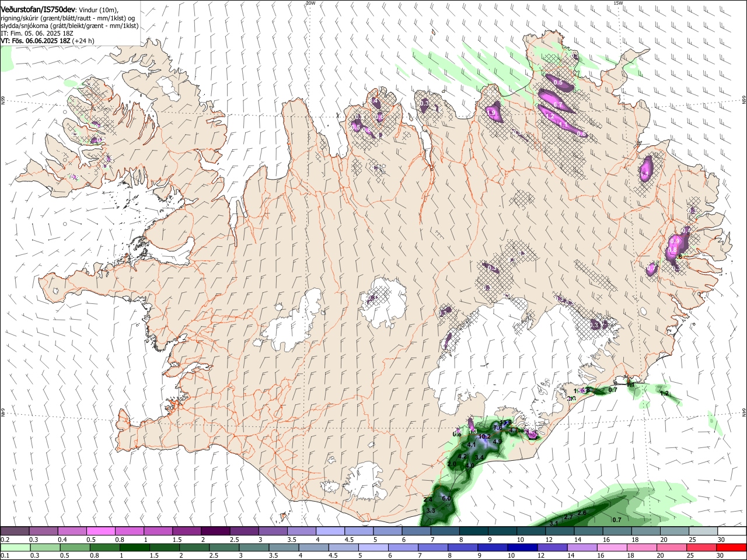Pick the dark green 1–1.5 rain scale swatch

[x=134, y=547]
